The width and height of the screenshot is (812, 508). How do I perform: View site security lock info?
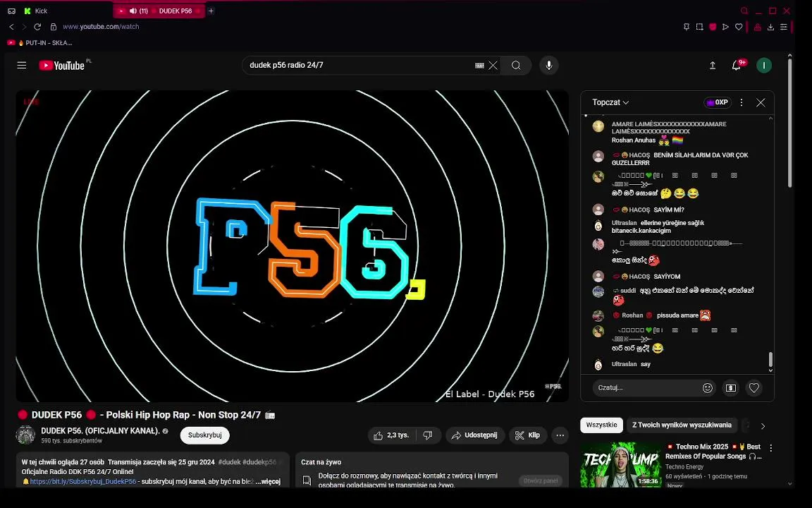click(x=53, y=26)
